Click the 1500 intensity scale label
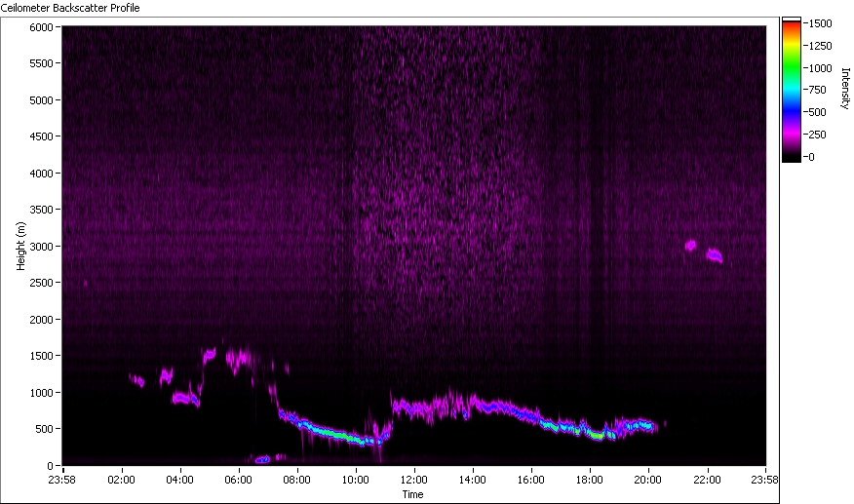 click(820, 23)
